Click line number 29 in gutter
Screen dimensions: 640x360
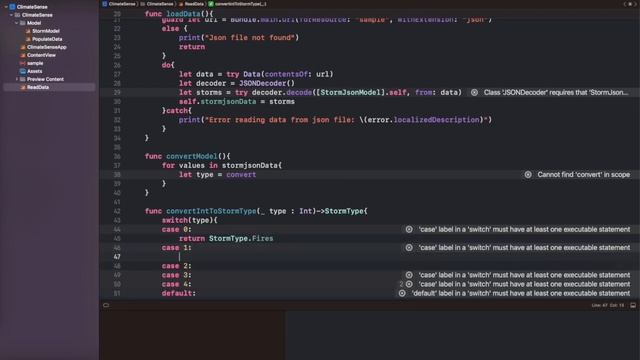point(117,93)
